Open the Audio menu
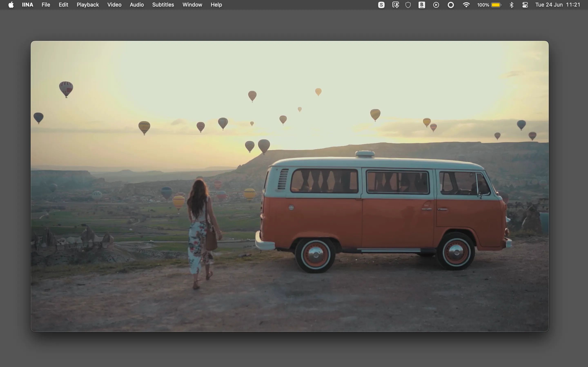Screen dimensions: 588x367 (x=137, y=5)
